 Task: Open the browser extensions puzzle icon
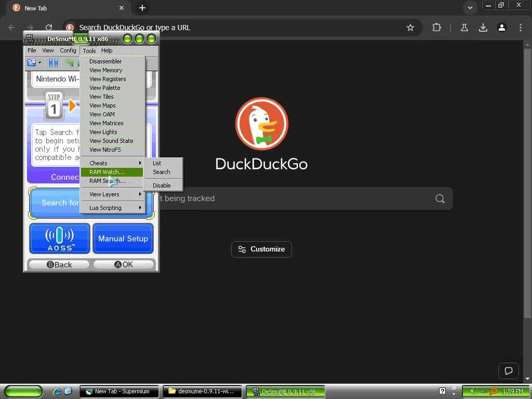[x=436, y=28]
